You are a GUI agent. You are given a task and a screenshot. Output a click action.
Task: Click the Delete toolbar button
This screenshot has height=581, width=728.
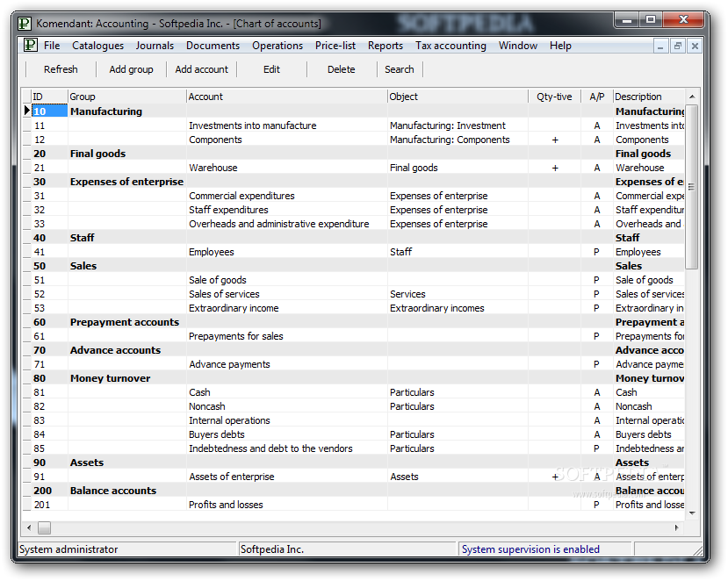tap(342, 69)
